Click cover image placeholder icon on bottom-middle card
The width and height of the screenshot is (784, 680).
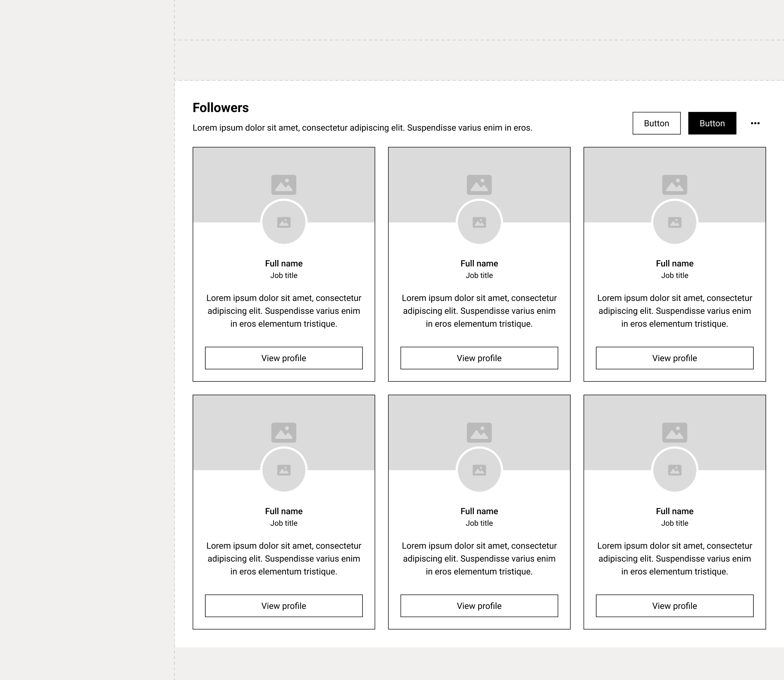click(479, 433)
